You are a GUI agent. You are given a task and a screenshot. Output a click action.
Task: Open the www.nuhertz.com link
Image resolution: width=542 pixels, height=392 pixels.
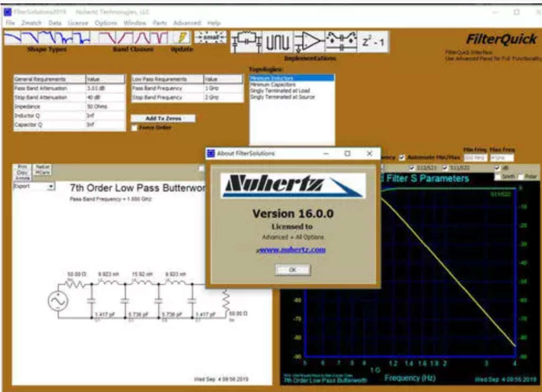(292, 250)
